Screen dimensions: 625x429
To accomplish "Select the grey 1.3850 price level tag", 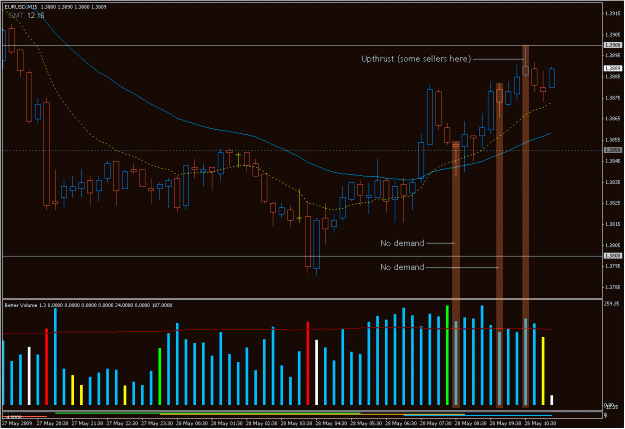I will pos(613,150).
